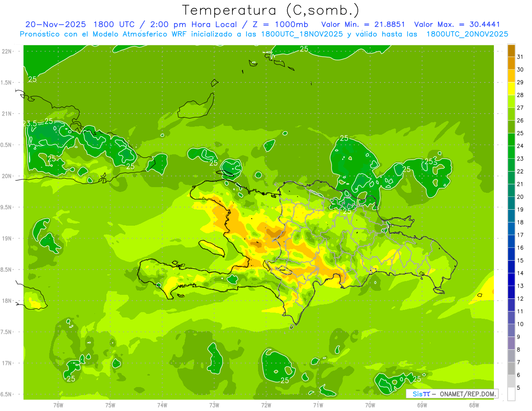Pick the gray legend swatch between 6 and 7
532x411 pixels.
[511, 369]
